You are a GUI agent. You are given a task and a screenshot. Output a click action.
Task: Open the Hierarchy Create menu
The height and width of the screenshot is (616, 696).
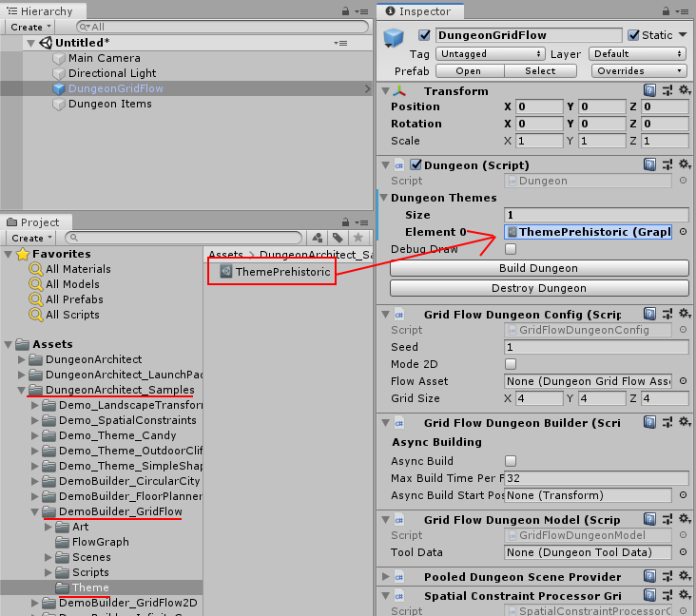[x=30, y=27]
